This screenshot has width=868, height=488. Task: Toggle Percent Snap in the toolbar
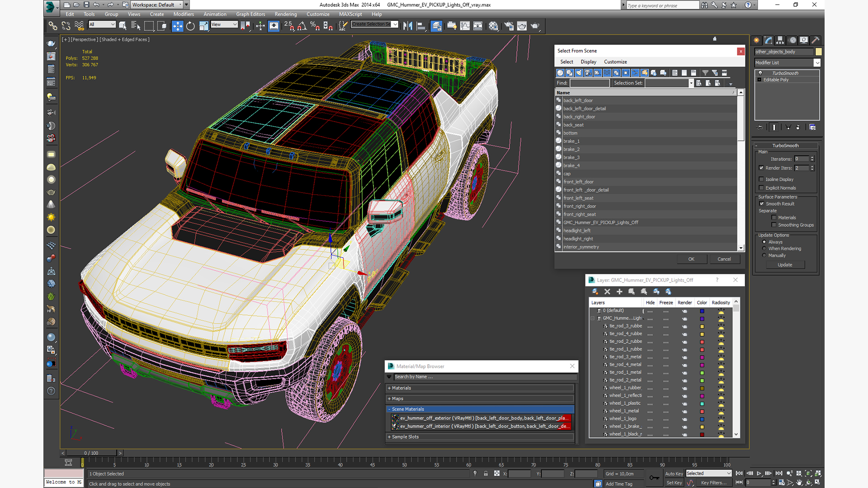315,26
